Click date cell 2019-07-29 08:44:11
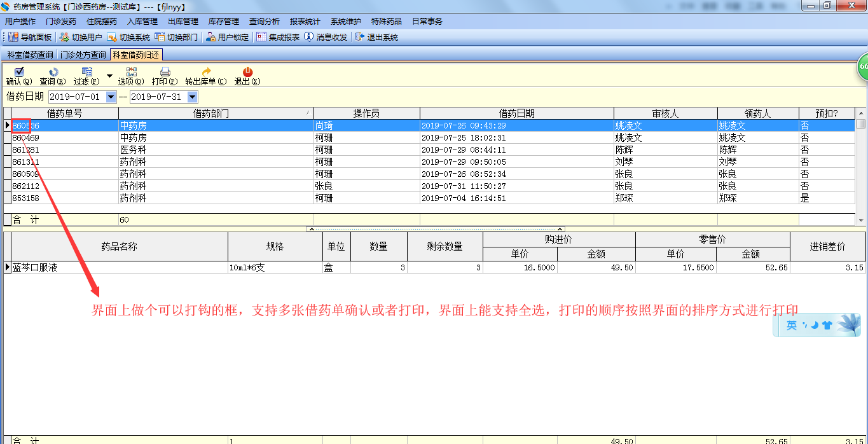This screenshot has width=868, height=444. [x=517, y=149]
